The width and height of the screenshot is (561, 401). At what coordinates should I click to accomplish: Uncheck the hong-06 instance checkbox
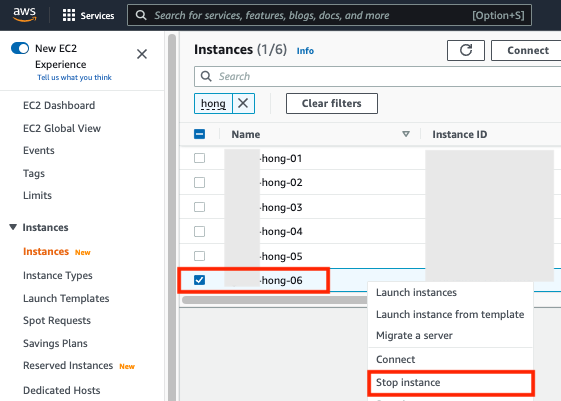pos(200,280)
